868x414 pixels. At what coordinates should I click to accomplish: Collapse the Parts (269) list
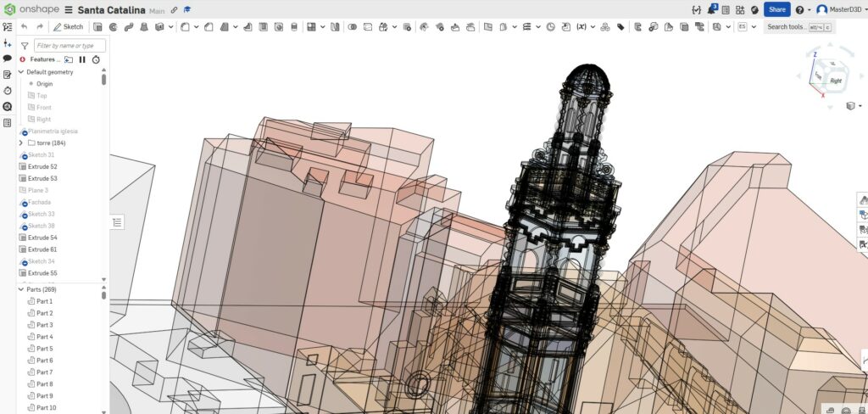coord(21,289)
